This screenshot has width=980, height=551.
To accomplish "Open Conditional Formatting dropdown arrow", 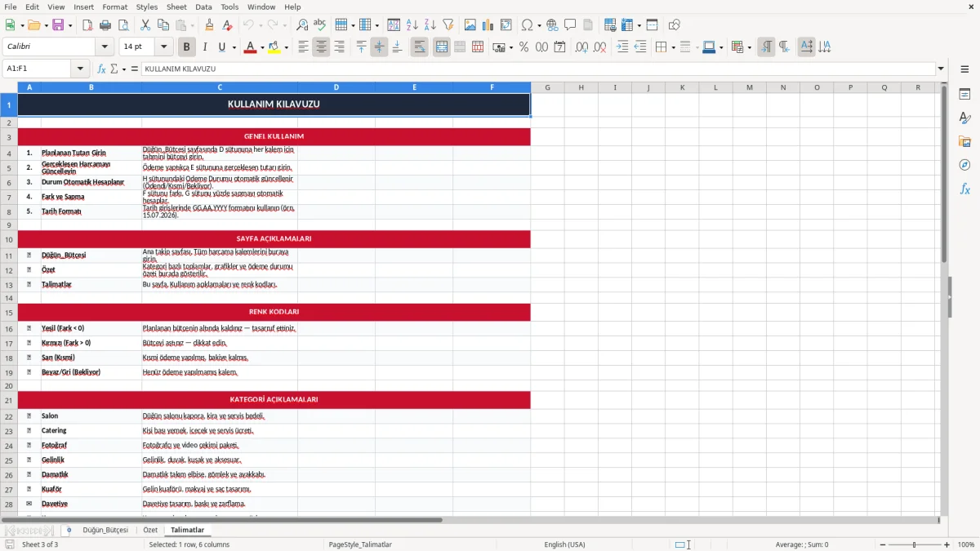I will coord(749,47).
